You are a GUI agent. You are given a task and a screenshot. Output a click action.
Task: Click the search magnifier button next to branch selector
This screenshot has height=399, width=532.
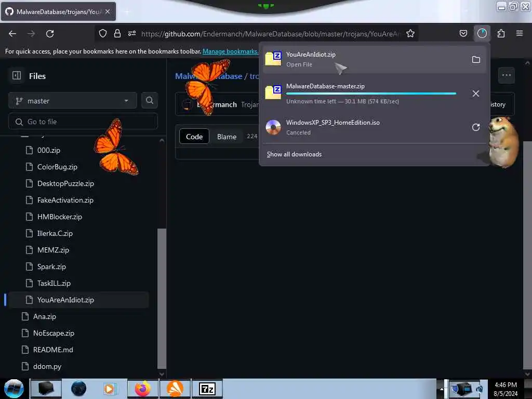tap(149, 100)
